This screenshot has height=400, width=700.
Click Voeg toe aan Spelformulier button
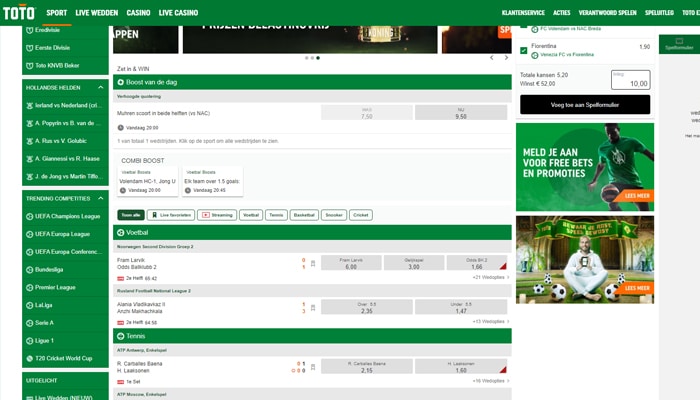click(585, 105)
